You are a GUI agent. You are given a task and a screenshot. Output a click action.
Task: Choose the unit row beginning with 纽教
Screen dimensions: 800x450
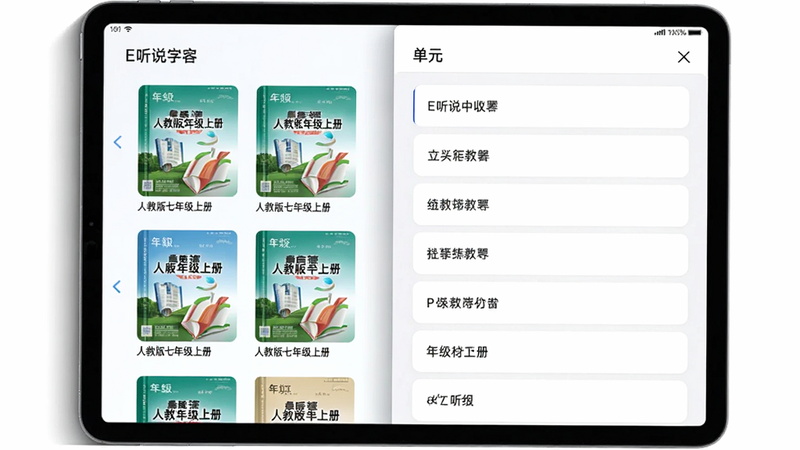(551, 205)
